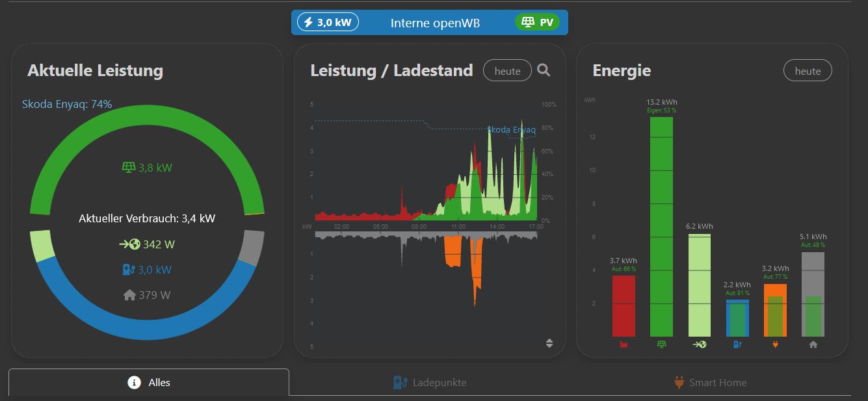Click the green PV charge mode badge
868x401 pixels.
click(x=538, y=23)
